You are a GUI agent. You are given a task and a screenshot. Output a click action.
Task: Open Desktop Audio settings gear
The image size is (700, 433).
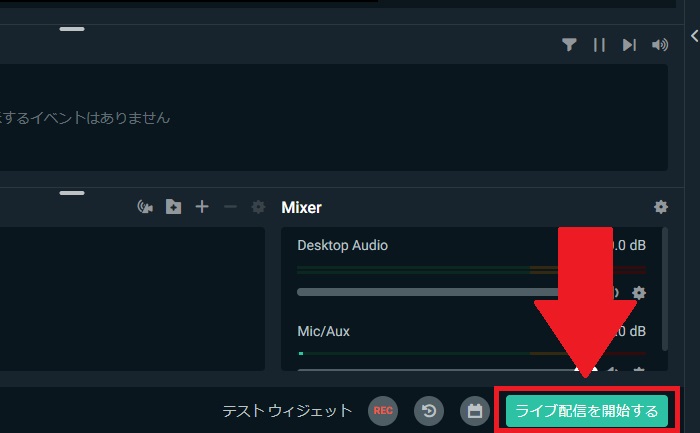pos(639,293)
